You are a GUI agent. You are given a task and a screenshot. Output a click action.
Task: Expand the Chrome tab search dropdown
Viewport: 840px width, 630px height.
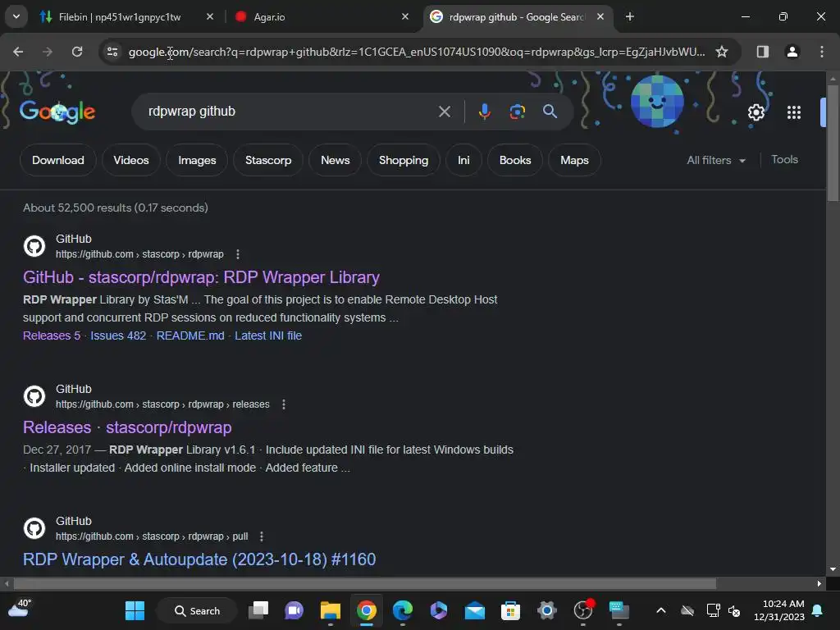click(x=16, y=16)
